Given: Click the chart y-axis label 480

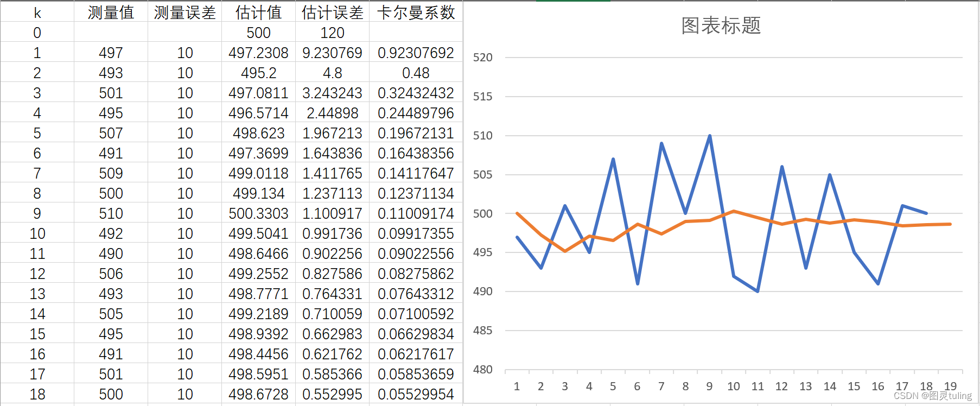Looking at the screenshot, I should [x=482, y=370].
